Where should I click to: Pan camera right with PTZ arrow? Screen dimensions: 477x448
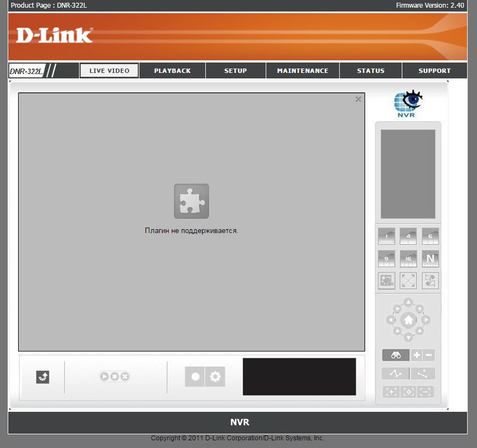tap(426, 320)
